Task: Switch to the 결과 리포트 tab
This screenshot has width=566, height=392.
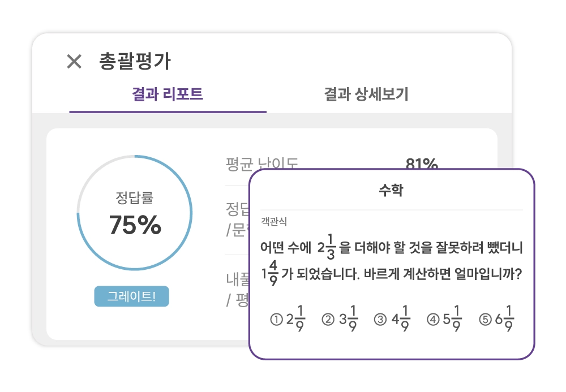Action: click(168, 94)
